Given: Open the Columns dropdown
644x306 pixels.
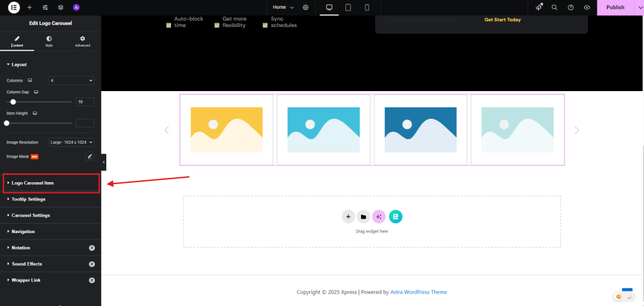Looking at the screenshot, I should (x=72, y=80).
